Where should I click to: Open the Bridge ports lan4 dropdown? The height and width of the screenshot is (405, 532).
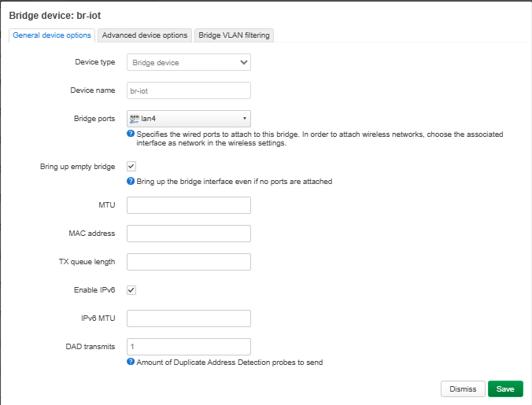pos(189,119)
